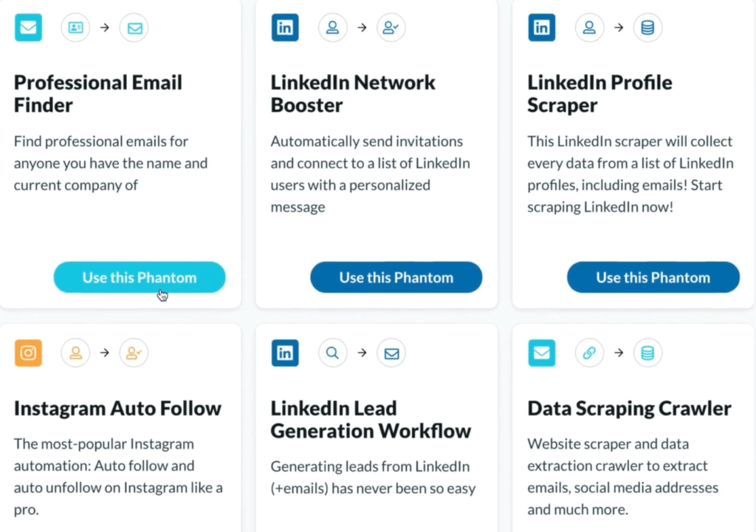This screenshot has height=532, width=756.
Task: Click the envelope output icon on Lead Generation Workflow
Action: (x=391, y=353)
